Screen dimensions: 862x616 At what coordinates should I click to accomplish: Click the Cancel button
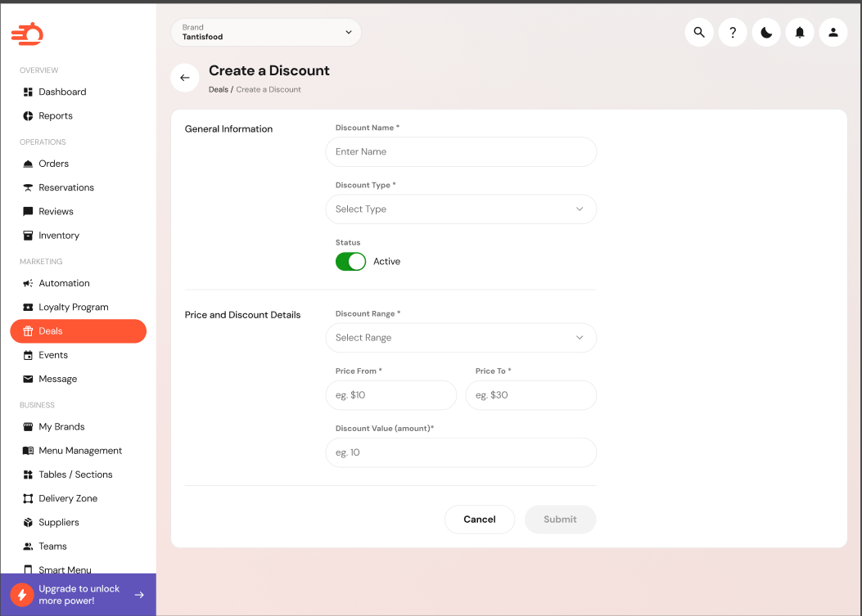tap(480, 519)
